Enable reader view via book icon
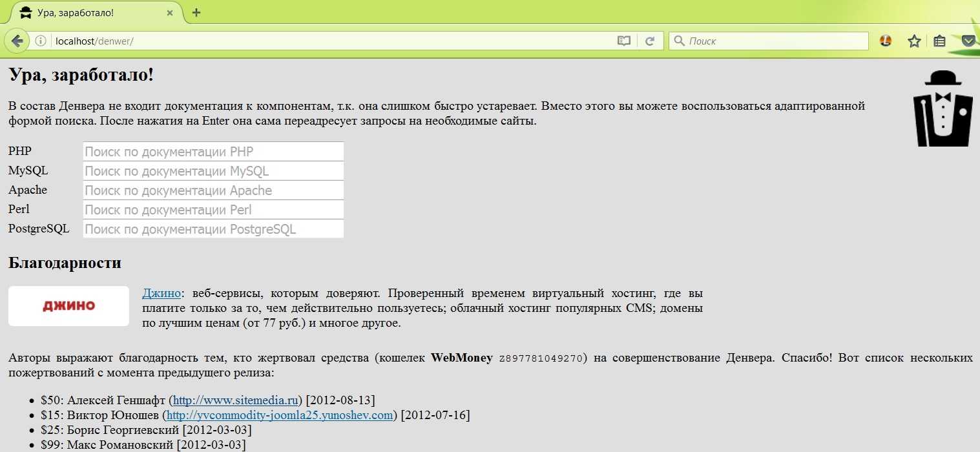980x452 pixels. coord(623,41)
